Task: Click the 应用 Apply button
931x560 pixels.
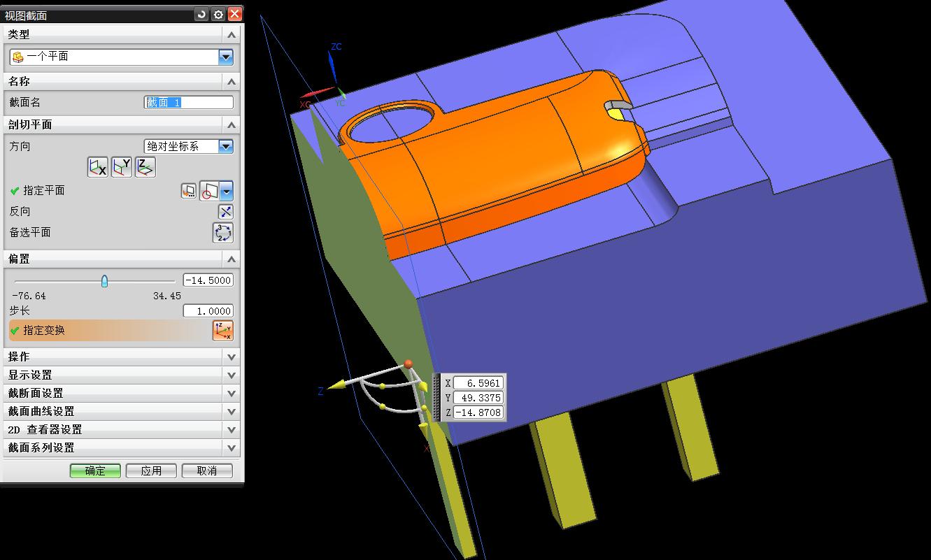Action: tap(151, 471)
